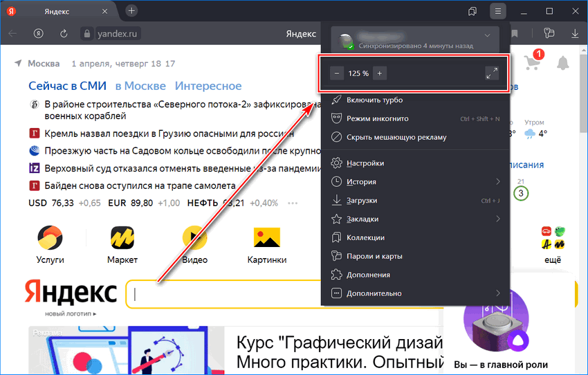Expand the Закладки submenu arrow
Viewport: 588px width, 375px height.
tap(498, 219)
